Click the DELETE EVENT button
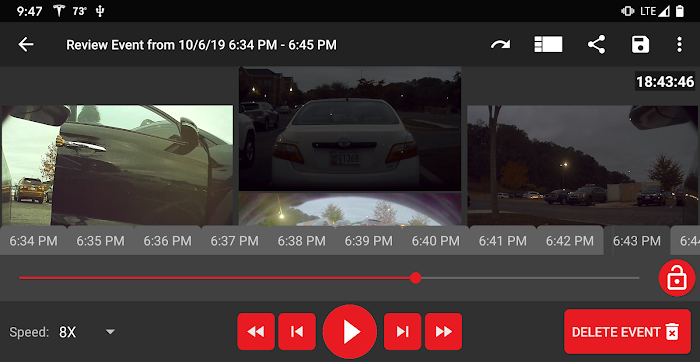700x362 pixels. click(627, 332)
